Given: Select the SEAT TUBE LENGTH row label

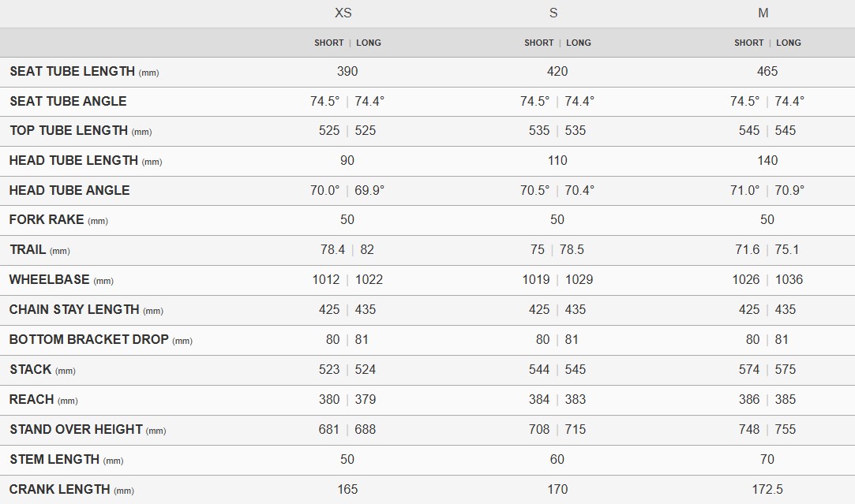Looking at the screenshot, I should point(72,72).
